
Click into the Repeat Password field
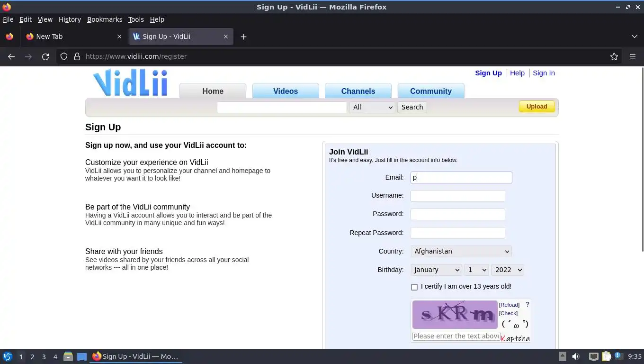[x=458, y=233]
